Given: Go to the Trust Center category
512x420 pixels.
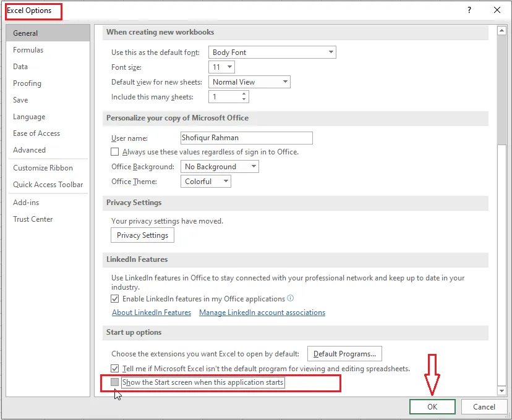Looking at the screenshot, I should point(48,219).
